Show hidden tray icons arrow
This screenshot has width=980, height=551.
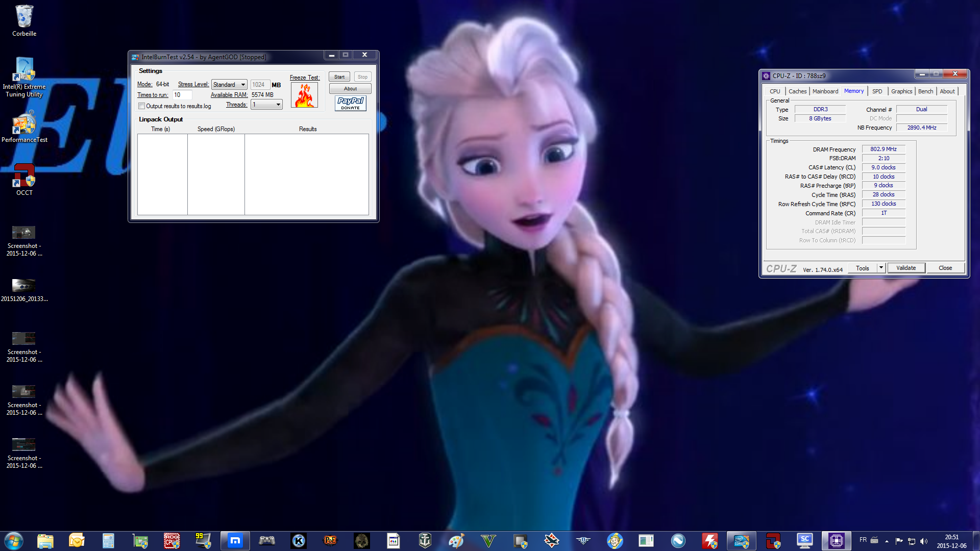tap(887, 541)
